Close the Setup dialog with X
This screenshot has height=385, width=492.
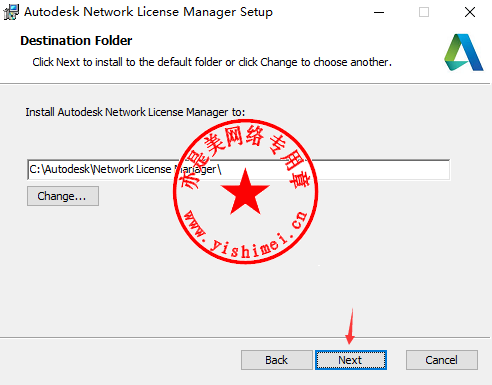[470, 12]
